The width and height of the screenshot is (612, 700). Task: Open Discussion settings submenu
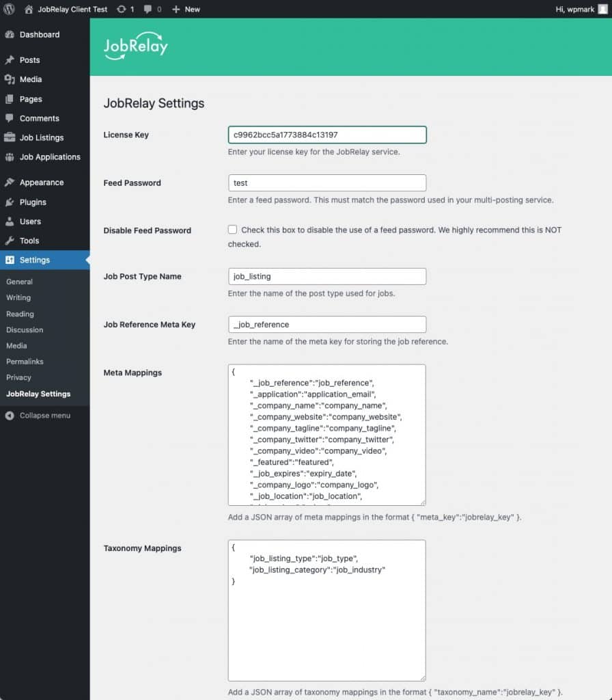pos(25,329)
